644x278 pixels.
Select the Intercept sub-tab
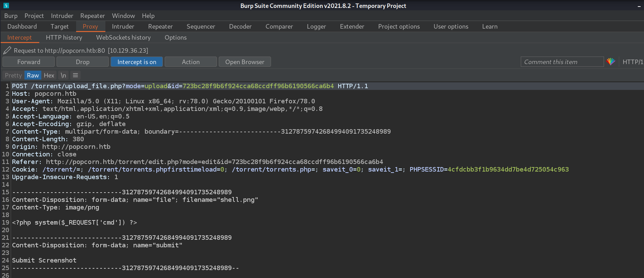click(20, 38)
